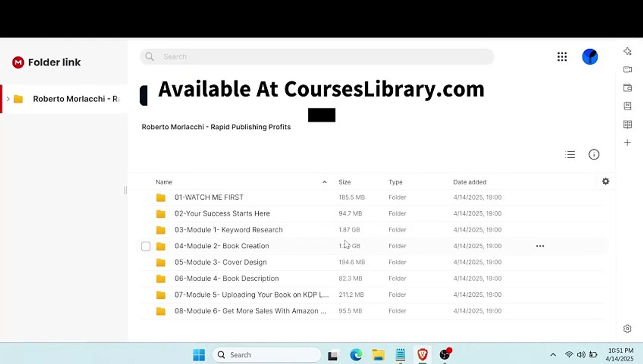Open Brave Wallet sidebar icon
The height and width of the screenshot is (364, 643).
tap(627, 87)
